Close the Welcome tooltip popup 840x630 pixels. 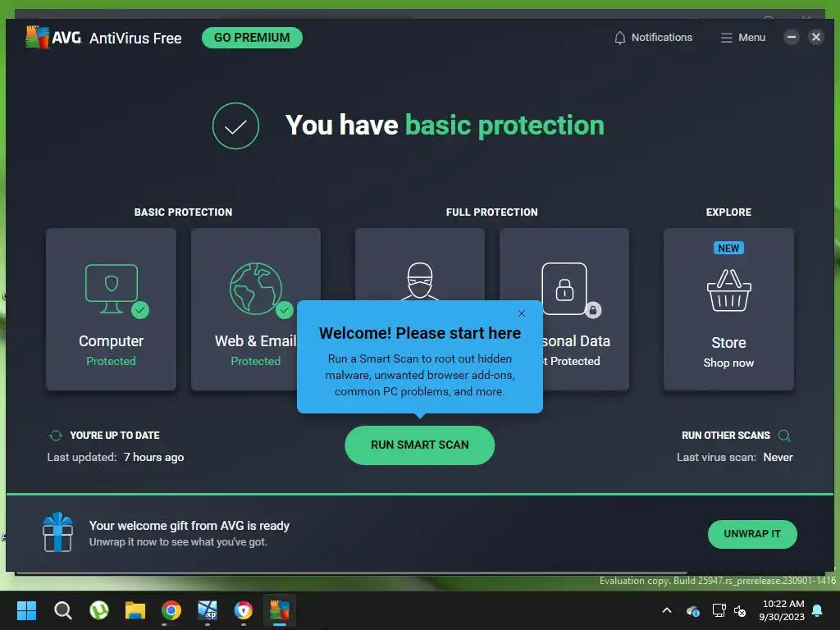521,313
